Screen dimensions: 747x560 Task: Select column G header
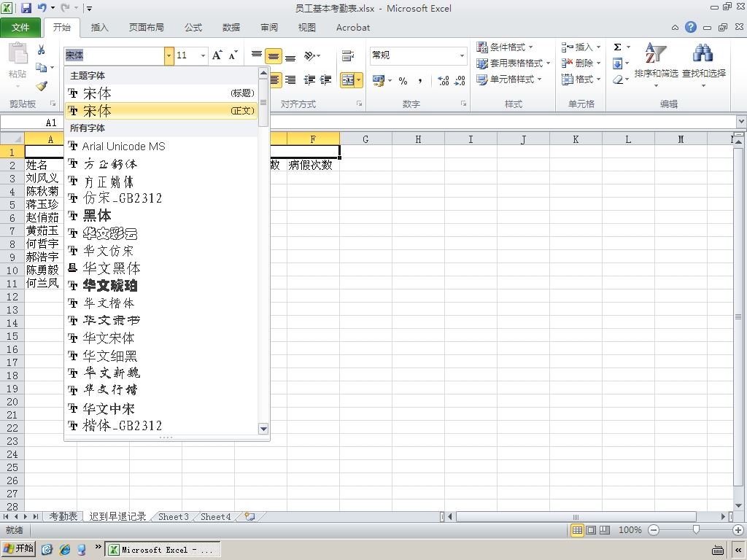pyautogui.click(x=365, y=139)
